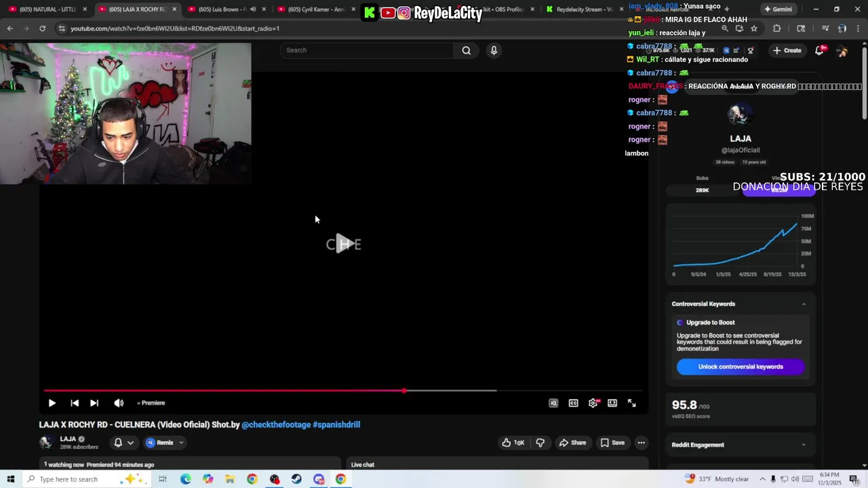
Task: Play the video with the play button
Action: [x=52, y=403]
